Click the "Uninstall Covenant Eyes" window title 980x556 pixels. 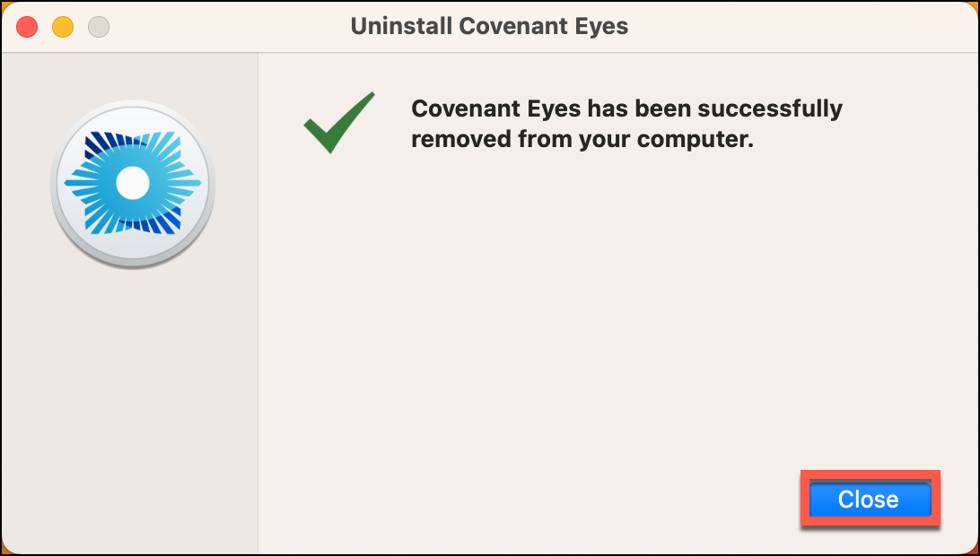(x=489, y=26)
